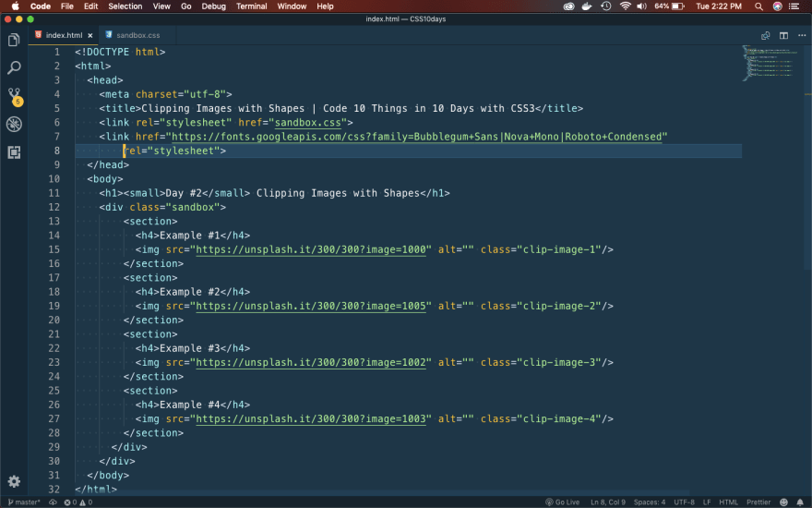The width and height of the screenshot is (812, 508).
Task: Open the Code application menu
Action: pyautogui.click(x=41, y=6)
